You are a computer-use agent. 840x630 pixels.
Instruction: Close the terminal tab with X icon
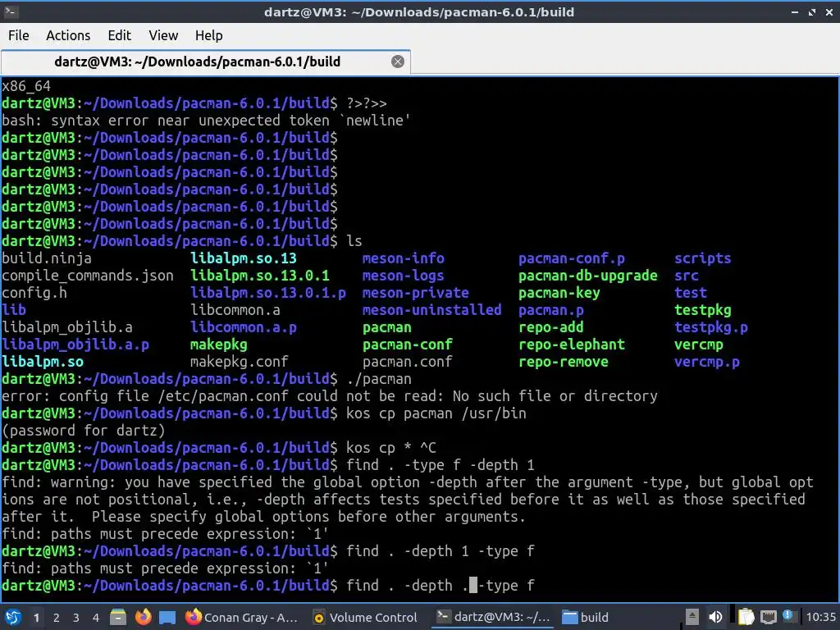pyautogui.click(x=398, y=62)
